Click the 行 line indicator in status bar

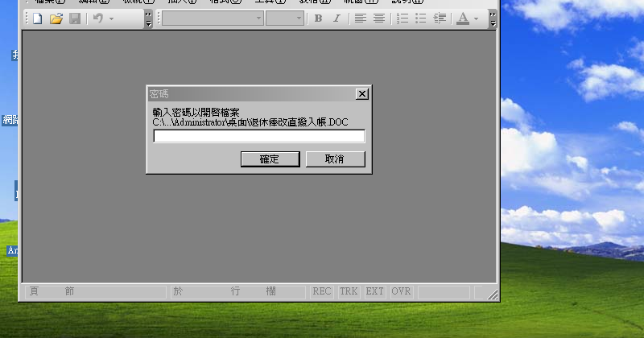[235, 291]
